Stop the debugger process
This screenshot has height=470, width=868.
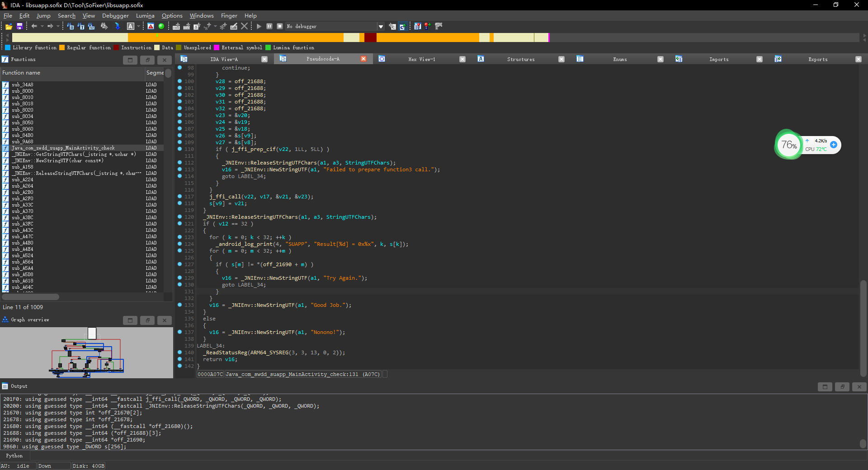click(x=280, y=26)
